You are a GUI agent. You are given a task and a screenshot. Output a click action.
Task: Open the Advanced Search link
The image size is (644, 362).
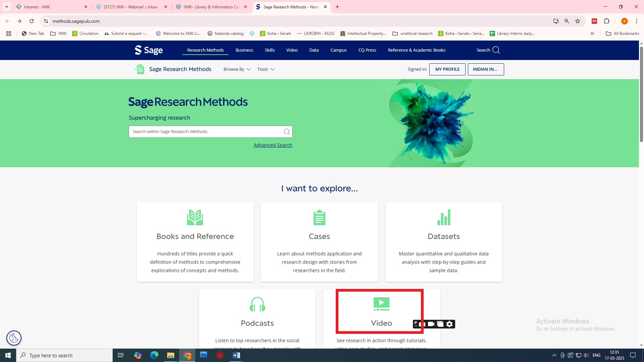point(273,145)
